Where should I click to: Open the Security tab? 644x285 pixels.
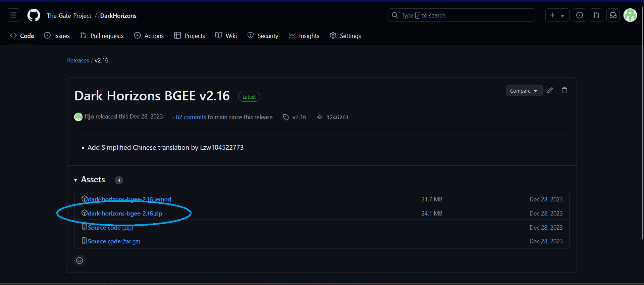[263, 36]
